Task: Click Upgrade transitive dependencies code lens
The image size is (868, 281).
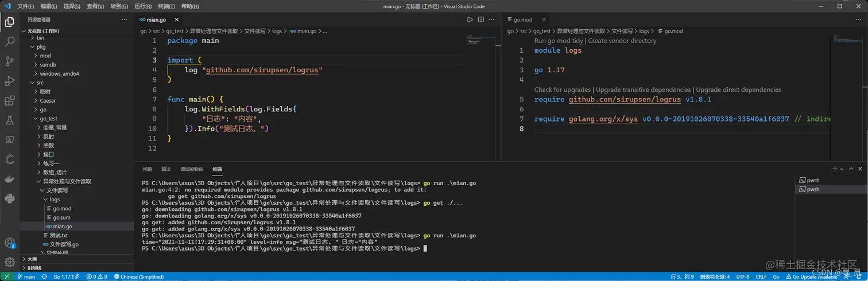Action: point(643,89)
